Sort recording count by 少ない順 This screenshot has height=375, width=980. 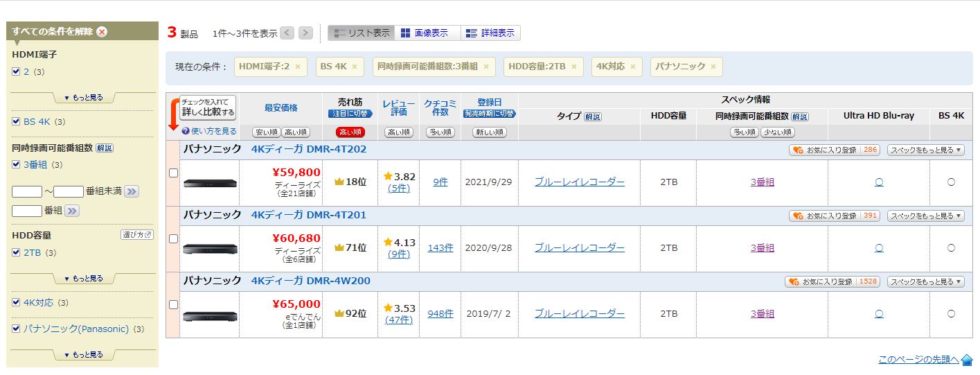click(x=778, y=132)
